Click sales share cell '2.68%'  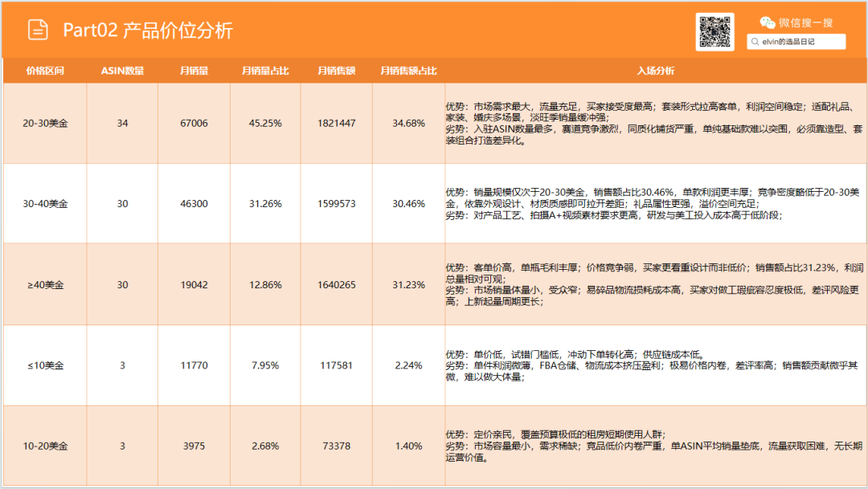(x=265, y=446)
